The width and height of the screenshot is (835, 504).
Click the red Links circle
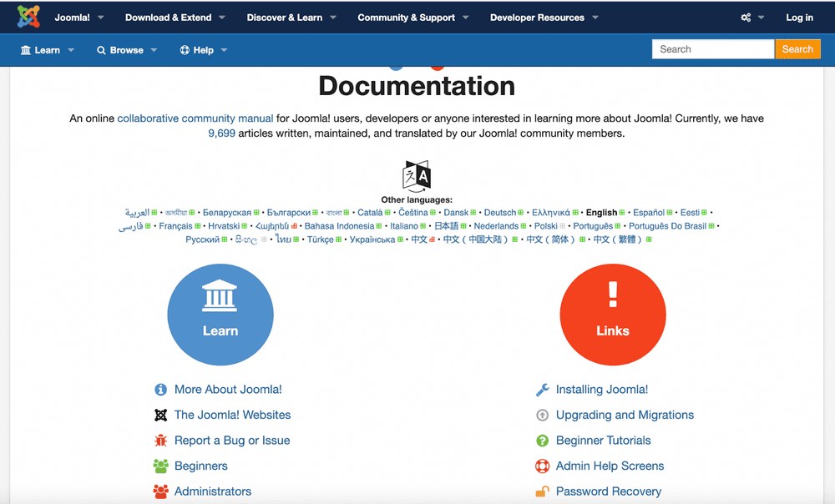coord(613,315)
